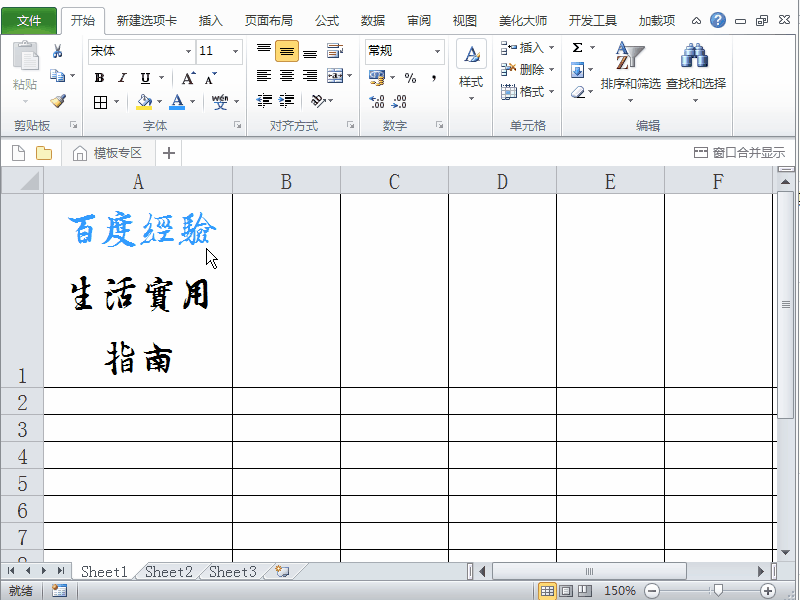Click the font color A button
This screenshot has height=600, width=800.
pos(177,102)
